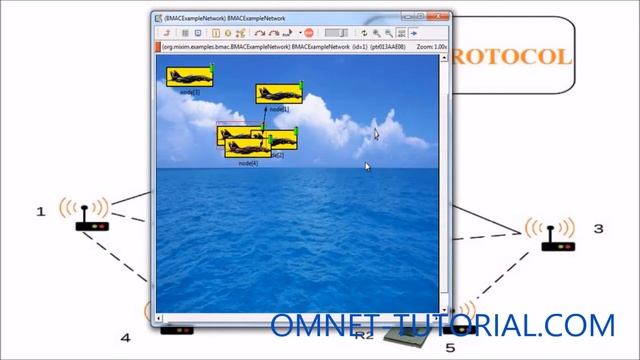Toggle the blue arrowheads display icon
The width and height of the screenshot is (640, 360).
pyautogui.click(x=414, y=33)
